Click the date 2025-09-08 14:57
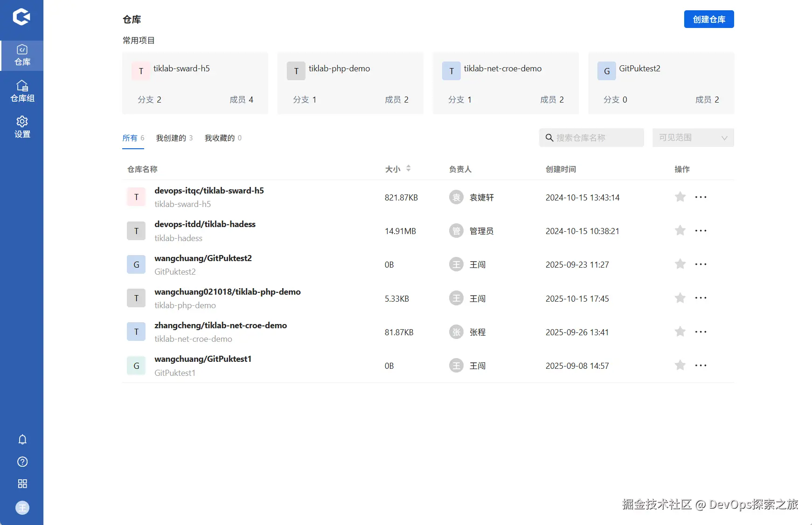Viewport: 812px width, 525px height. [x=577, y=366]
